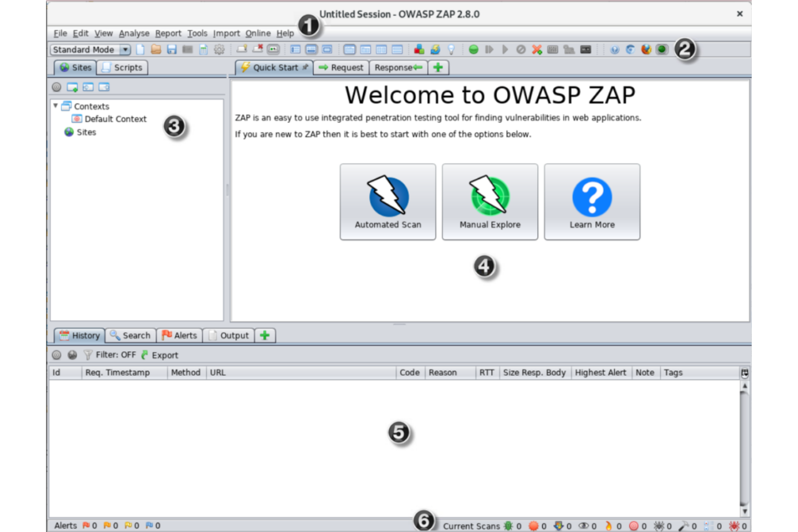The width and height of the screenshot is (798, 532).
Task: Click the Manage Add-ons colored blocks icon
Action: point(419,50)
